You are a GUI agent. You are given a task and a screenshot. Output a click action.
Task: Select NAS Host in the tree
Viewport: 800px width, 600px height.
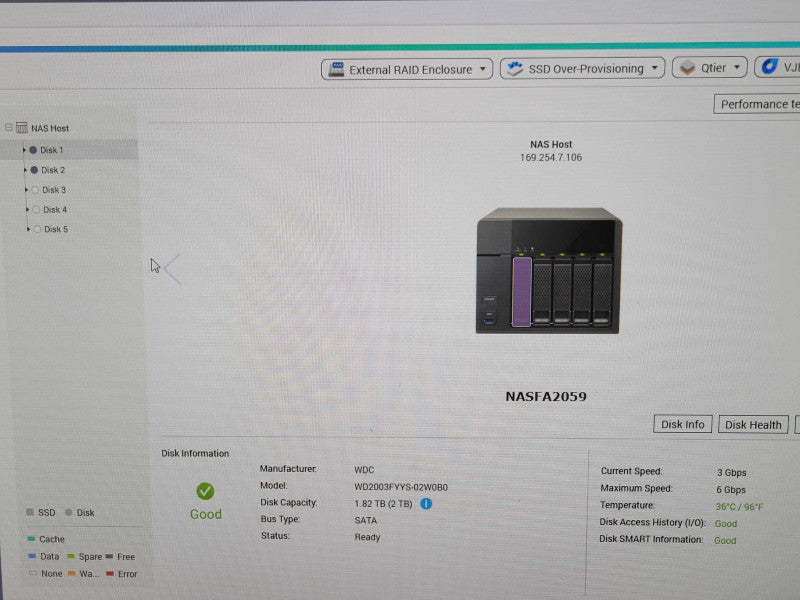click(50, 128)
